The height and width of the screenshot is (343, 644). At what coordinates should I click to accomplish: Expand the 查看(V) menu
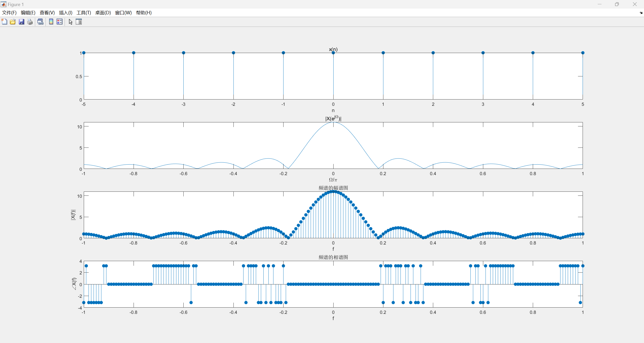click(x=47, y=13)
